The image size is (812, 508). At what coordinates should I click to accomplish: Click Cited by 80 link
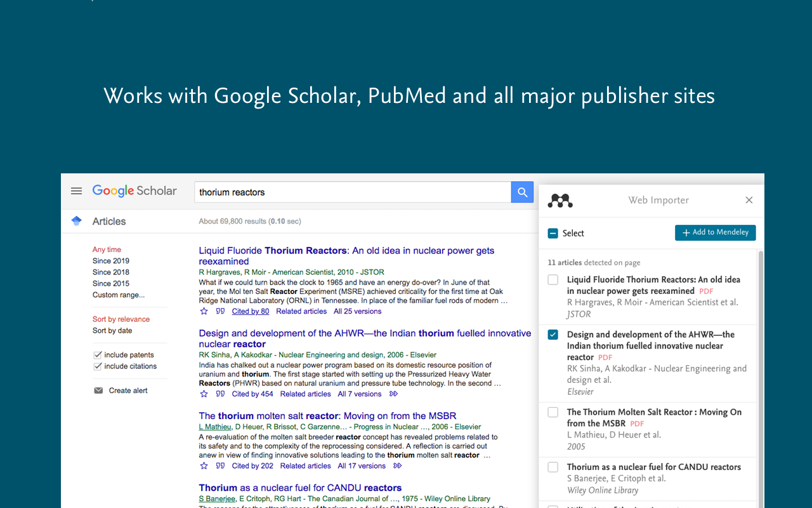(251, 311)
